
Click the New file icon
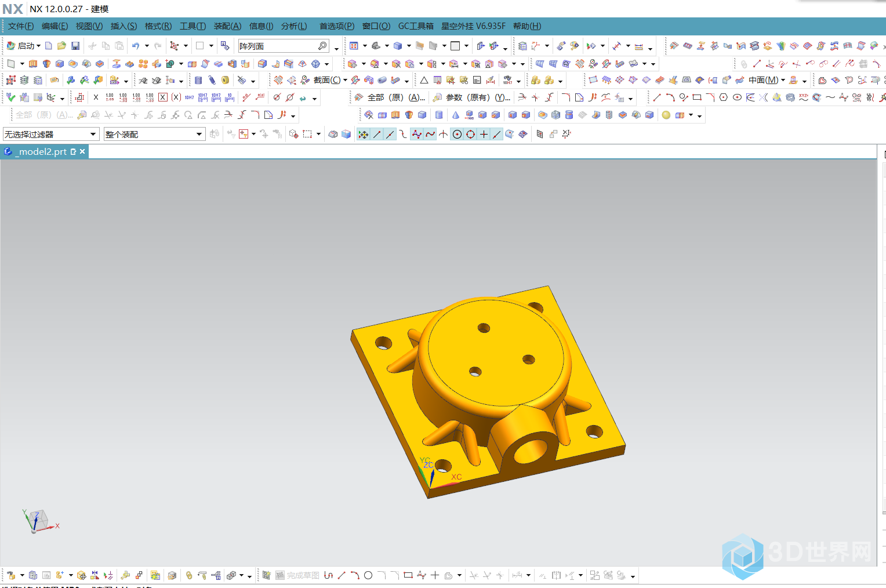tap(49, 46)
